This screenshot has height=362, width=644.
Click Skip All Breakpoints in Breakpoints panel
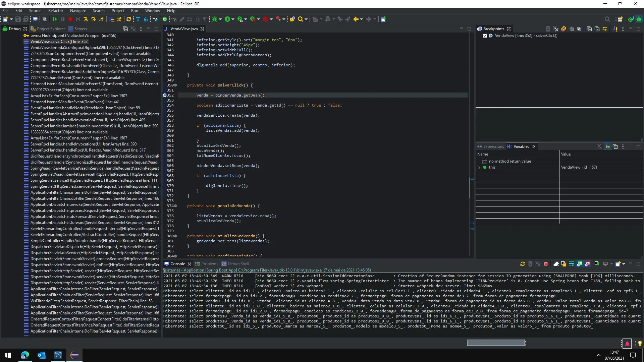[x=579, y=29]
